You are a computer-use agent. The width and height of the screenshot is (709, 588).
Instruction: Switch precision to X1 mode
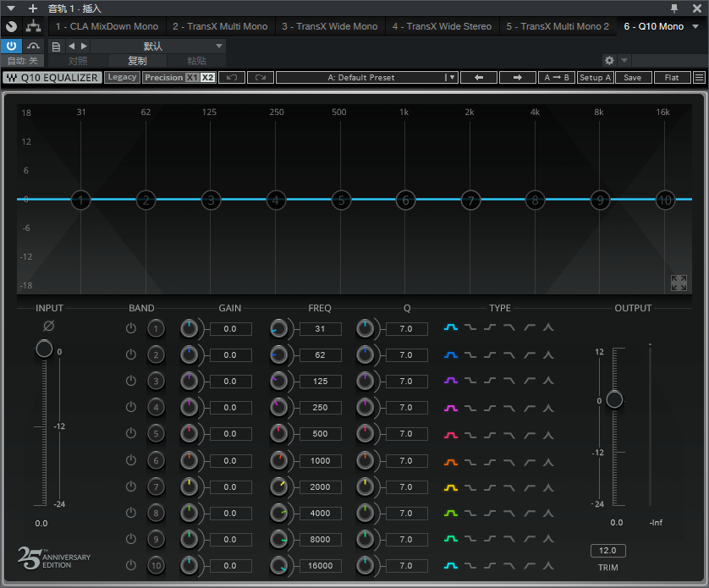[192, 77]
